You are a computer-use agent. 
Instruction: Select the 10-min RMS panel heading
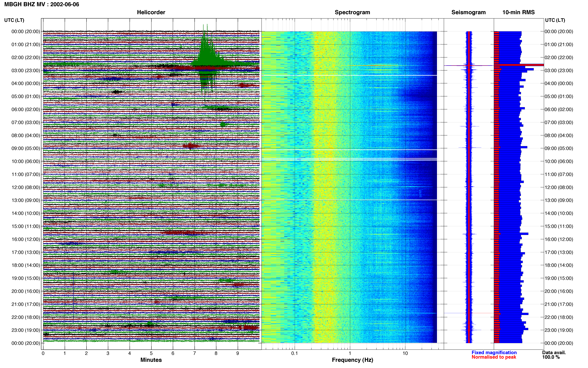[518, 12]
